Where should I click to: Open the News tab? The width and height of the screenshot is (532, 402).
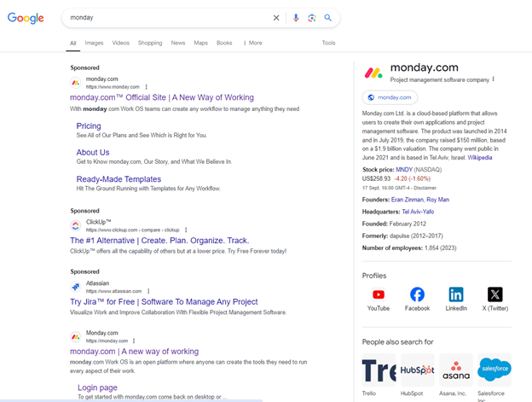178,43
